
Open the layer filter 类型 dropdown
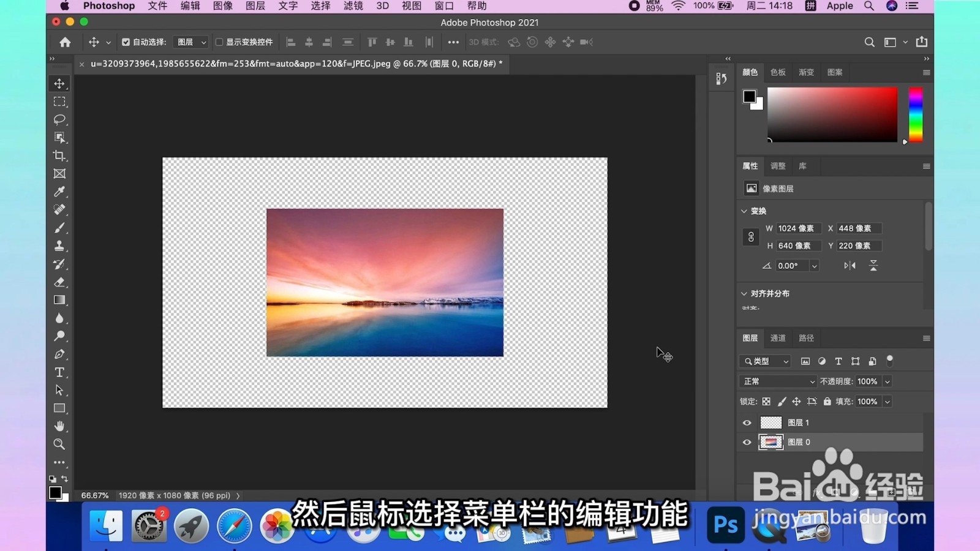[765, 361]
